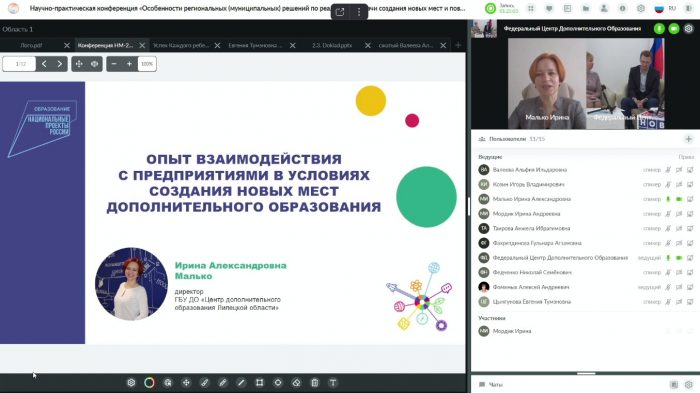This screenshot has width=700, height=393.
Task: Click the slide page number field
Action: coord(20,64)
